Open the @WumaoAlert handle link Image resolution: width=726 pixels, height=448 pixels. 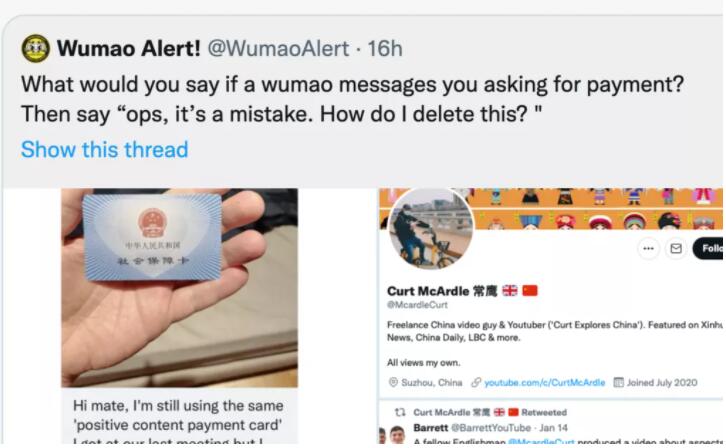coord(278,48)
